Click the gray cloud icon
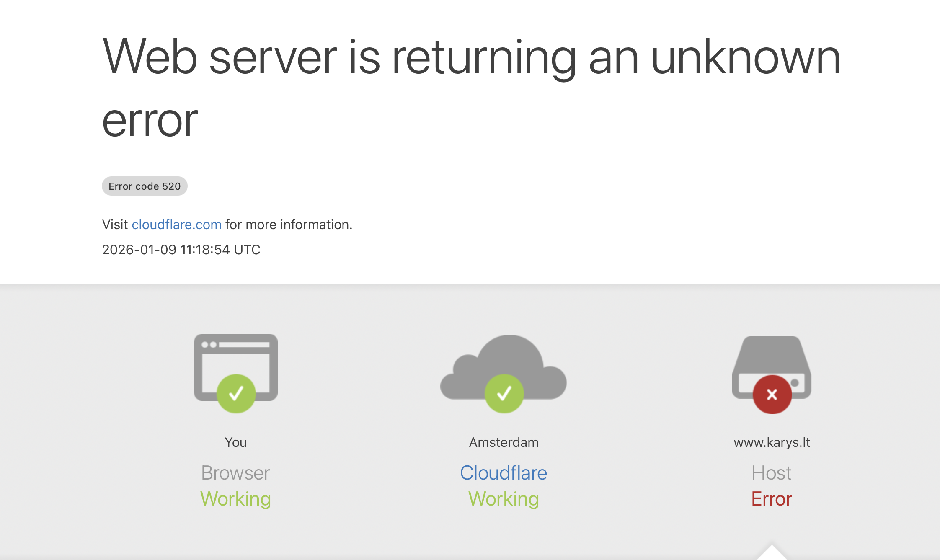The height and width of the screenshot is (560, 940). tap(504, 366)
